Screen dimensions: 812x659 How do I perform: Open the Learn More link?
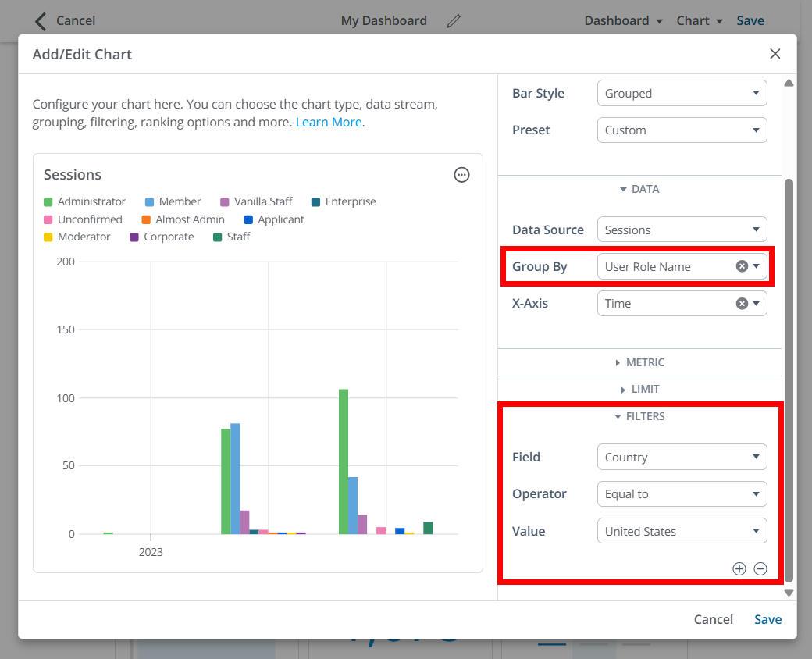click(329, 123)
